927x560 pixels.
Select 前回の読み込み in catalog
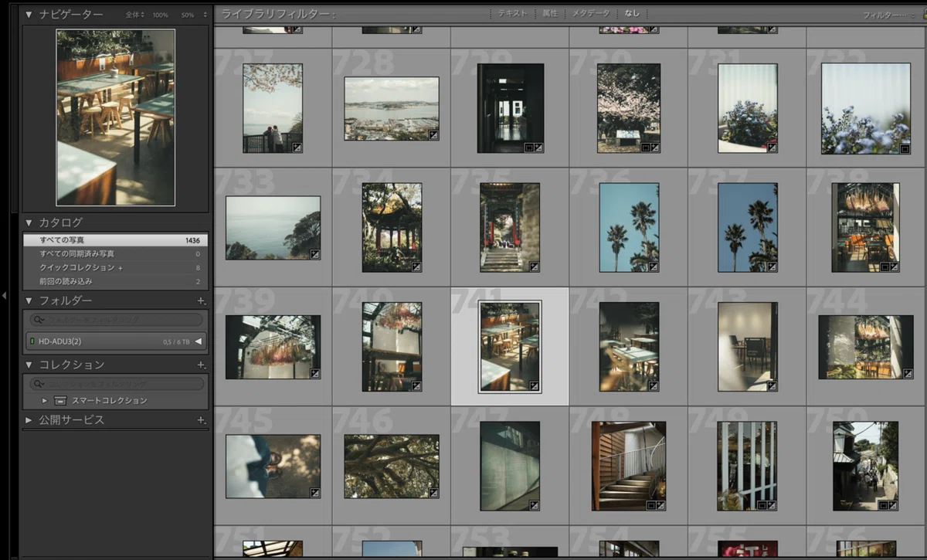115,281
